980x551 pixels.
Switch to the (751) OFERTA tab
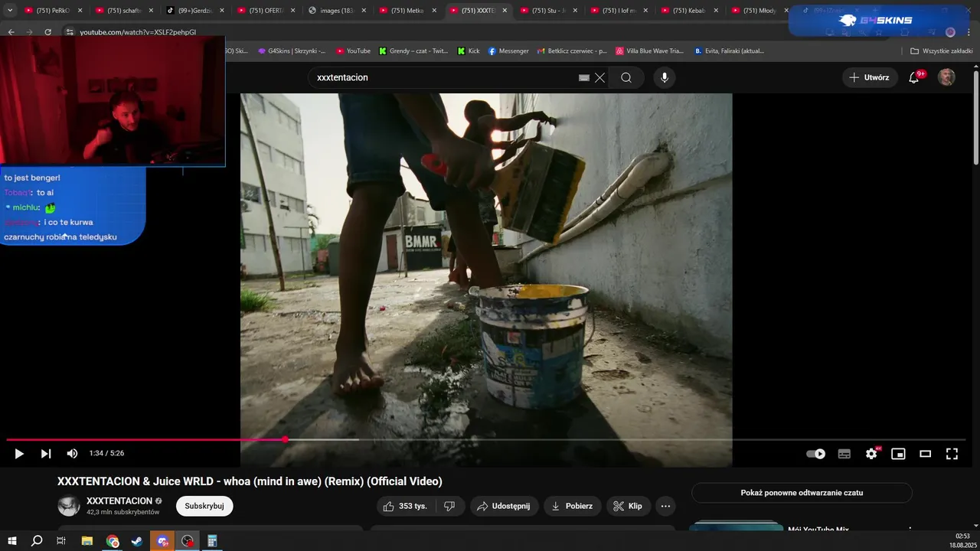(265, 11)
